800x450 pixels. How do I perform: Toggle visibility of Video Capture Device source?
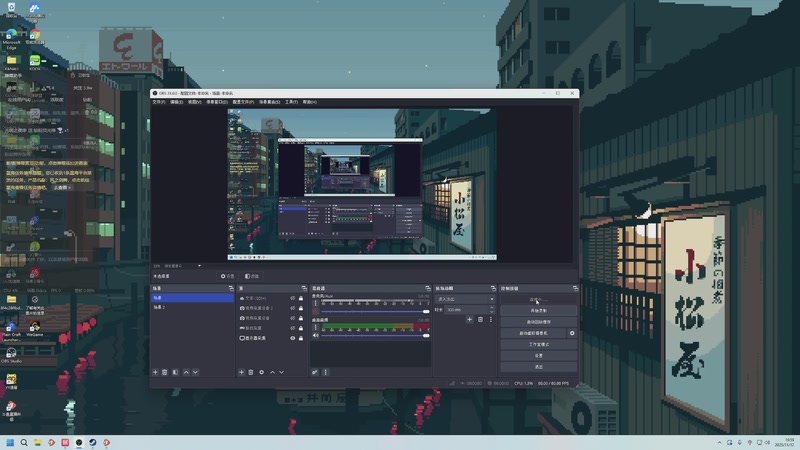[x=293, y=318]
